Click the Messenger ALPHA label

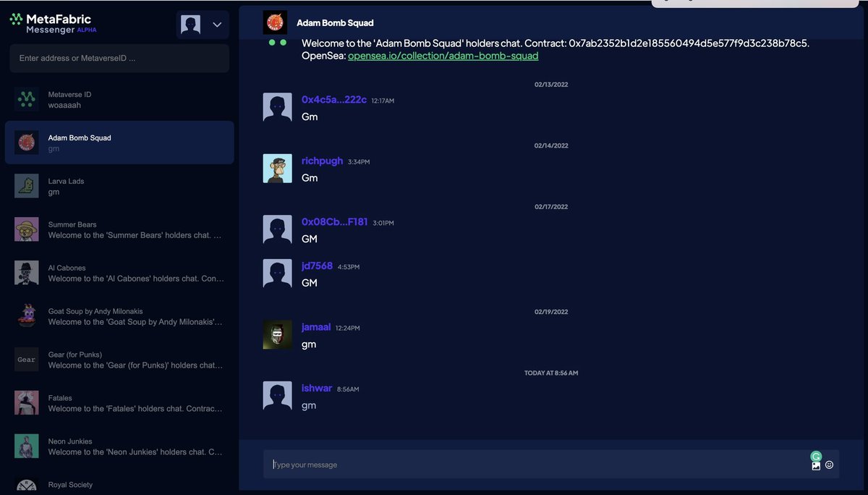61,30
